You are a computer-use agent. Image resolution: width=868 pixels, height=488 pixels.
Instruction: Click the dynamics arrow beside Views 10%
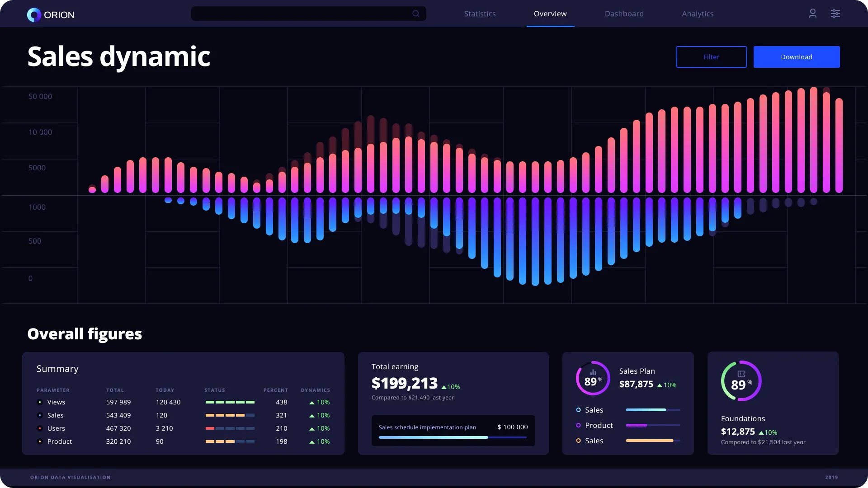click(311, 402)
